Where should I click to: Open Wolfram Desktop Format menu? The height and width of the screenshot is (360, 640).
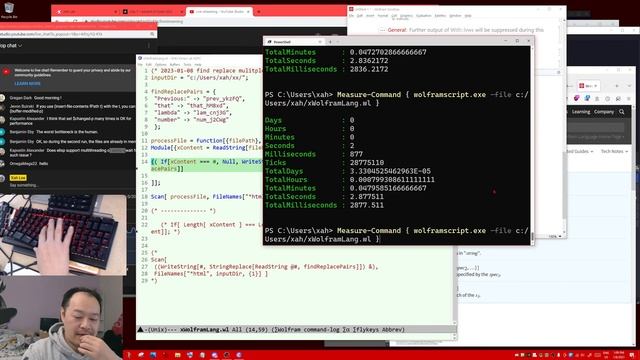pyautogui.click(x=382, y=16)
